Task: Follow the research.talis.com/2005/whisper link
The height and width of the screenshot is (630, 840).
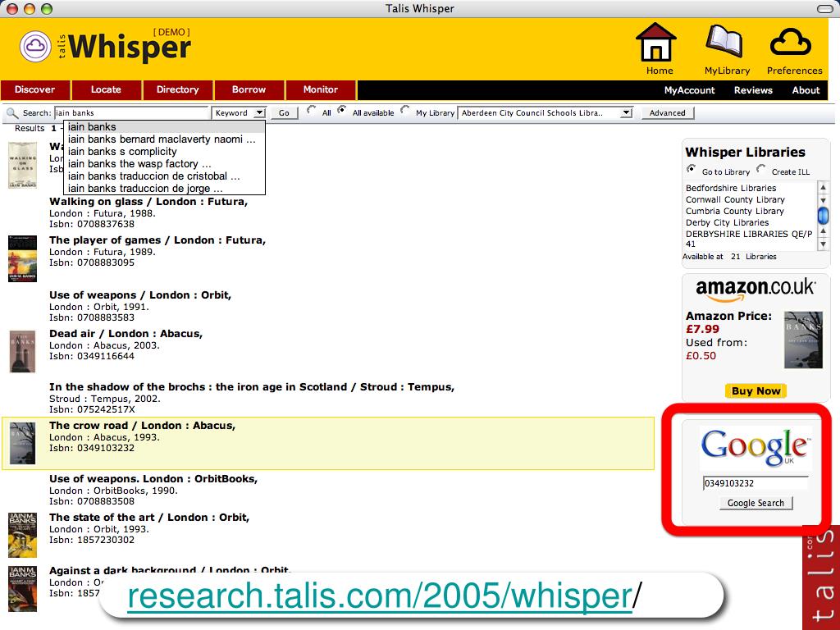Action: click(380, 596)
